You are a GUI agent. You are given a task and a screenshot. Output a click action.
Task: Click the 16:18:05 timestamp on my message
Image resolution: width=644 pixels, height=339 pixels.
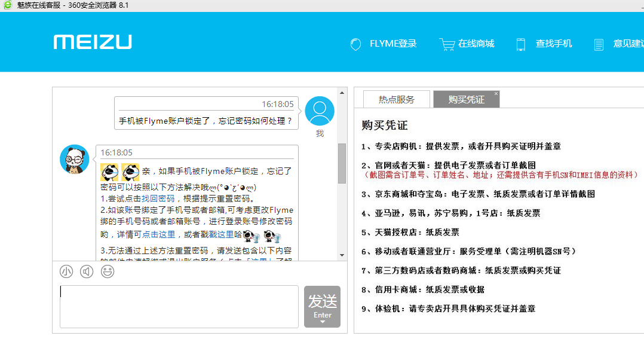(278, 104)
